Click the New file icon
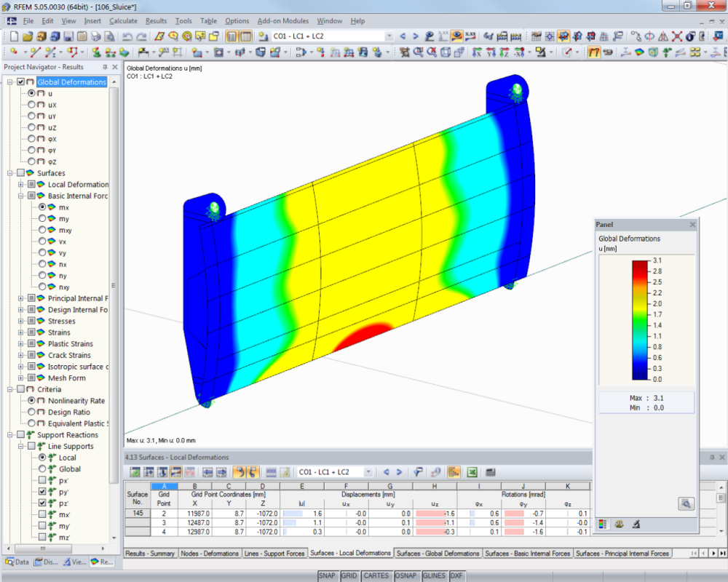The height and width of the screenshot is (582, 728). click(14, 36)
